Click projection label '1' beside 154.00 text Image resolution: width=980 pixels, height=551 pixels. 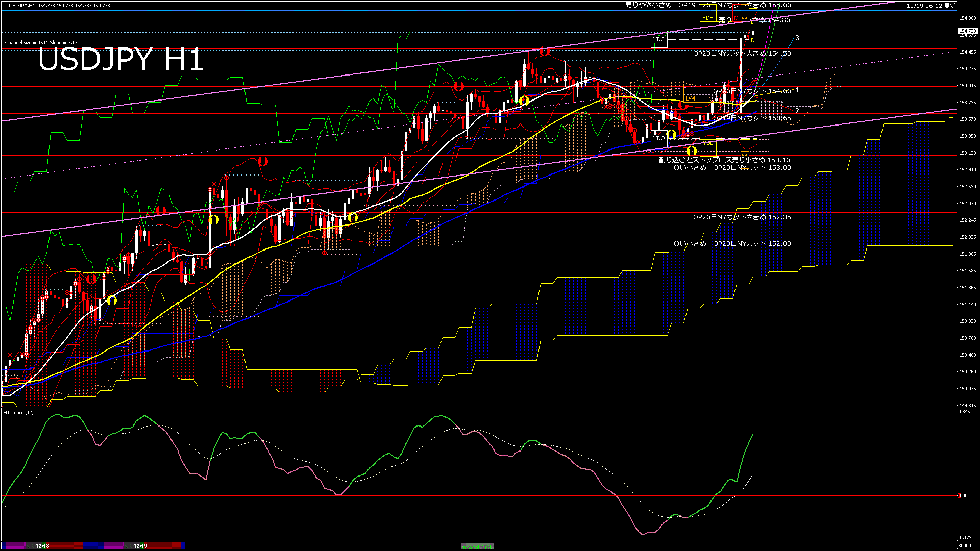[x=797, y=89]
